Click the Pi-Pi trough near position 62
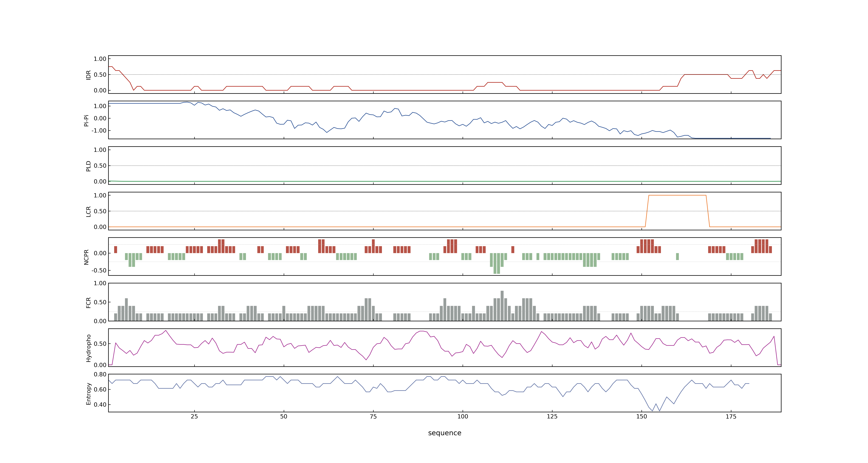The height and width of the screenshot is (463, 868). coord(327,132)
